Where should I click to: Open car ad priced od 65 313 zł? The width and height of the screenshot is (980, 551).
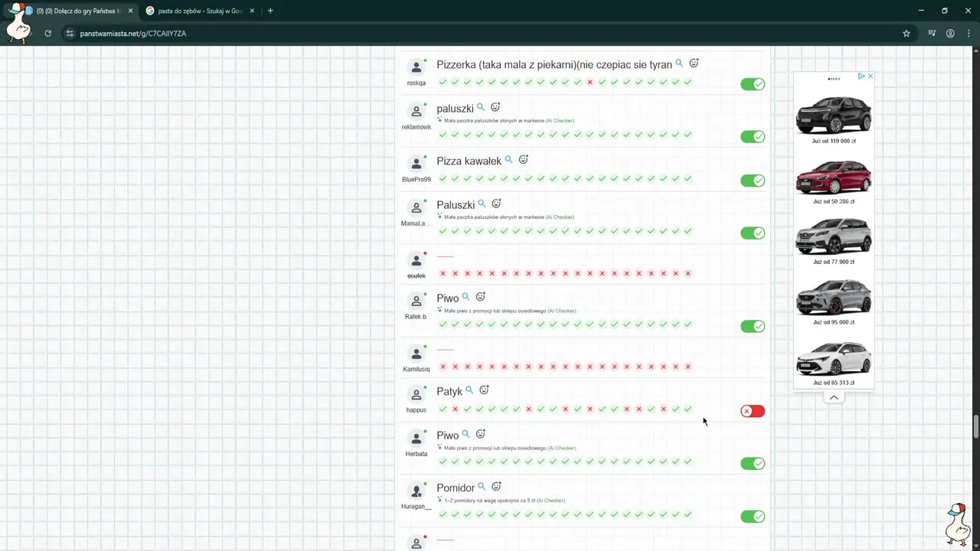834,362
